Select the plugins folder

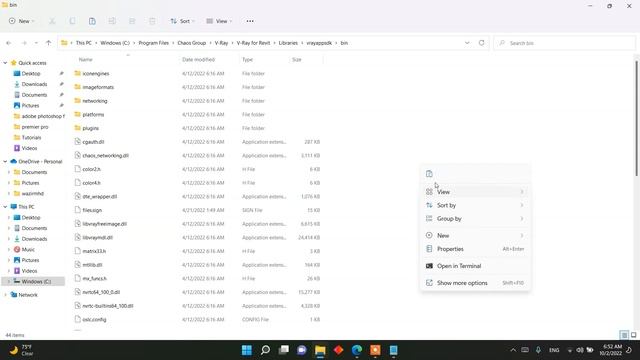coord(91,128)
